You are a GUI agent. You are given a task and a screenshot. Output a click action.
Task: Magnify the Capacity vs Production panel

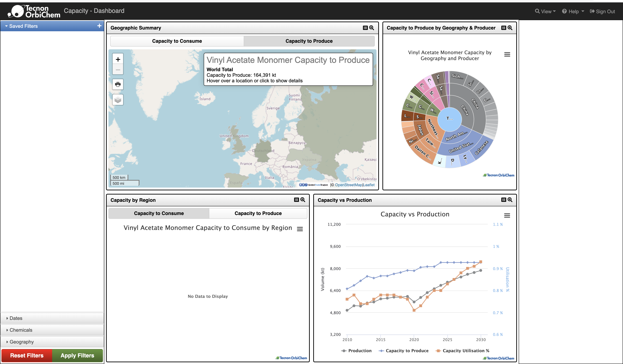510,200
